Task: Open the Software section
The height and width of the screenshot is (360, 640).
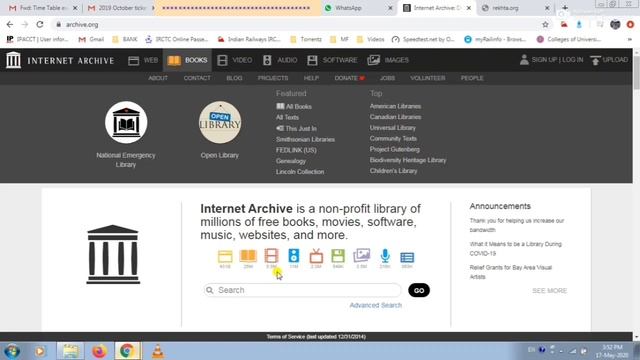Action: pyautogui.click(x=332, y=60)
